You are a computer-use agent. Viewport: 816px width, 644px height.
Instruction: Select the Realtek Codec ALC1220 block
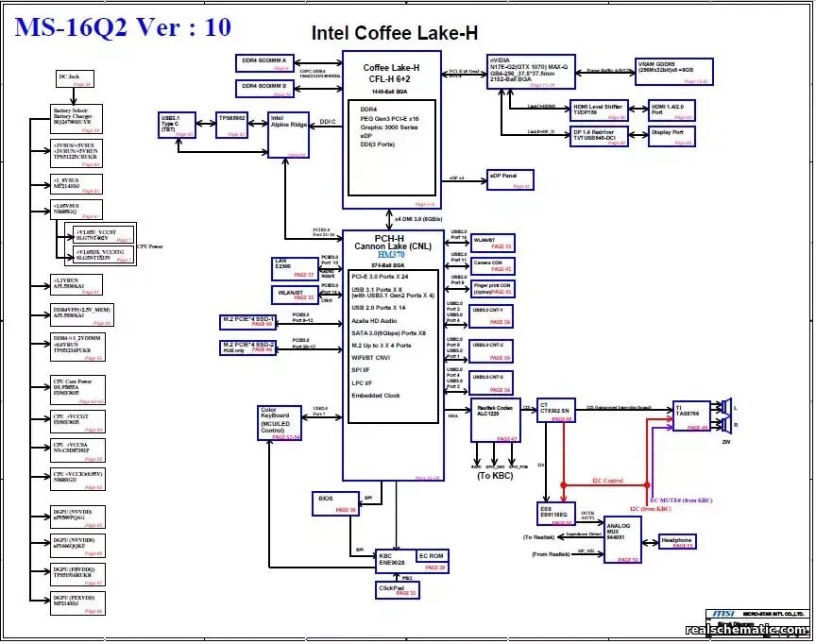click(496, 421)
